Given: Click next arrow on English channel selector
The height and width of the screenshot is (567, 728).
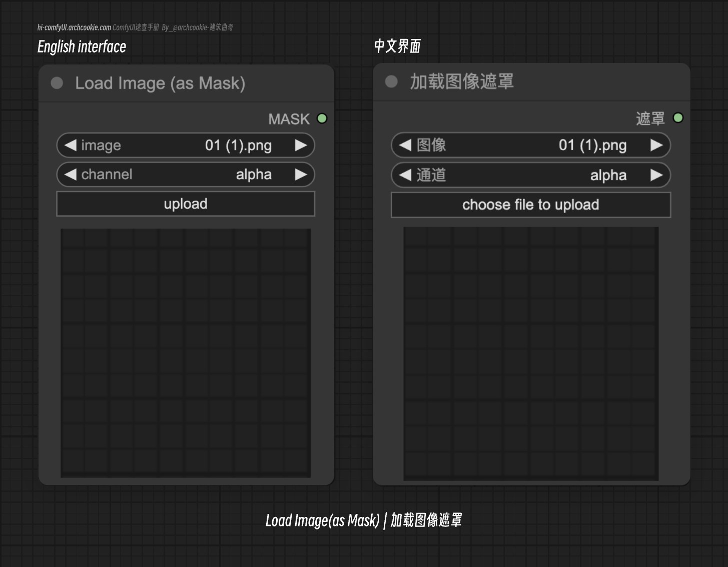Looking at the screenshot, I should point(301,174).
